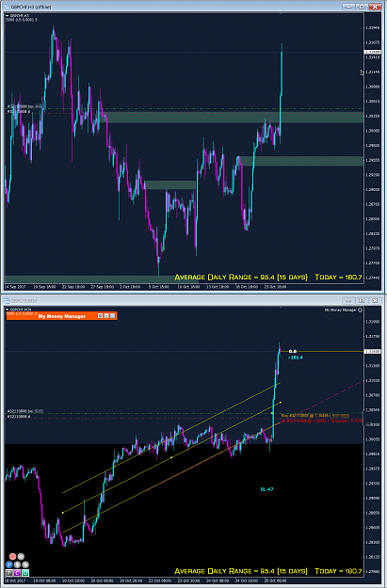Screen dimensions: 387x588
Task: Click the order ticket label at M30 left edge
Action: (24, 411)
